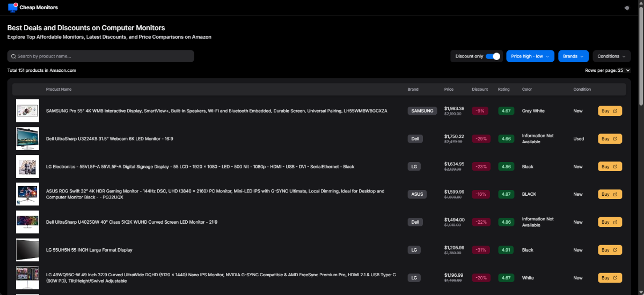Click Buy for SAMSUNG Pro 55" display
The image size is (644, 295).
pyautogui.click(x=610, y=111)
